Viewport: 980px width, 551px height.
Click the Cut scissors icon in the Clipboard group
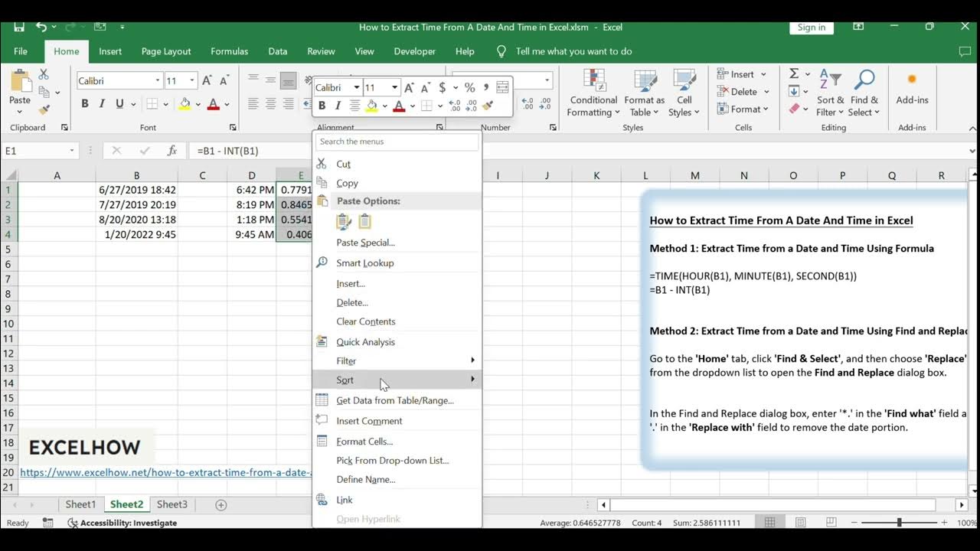point(44,74)
